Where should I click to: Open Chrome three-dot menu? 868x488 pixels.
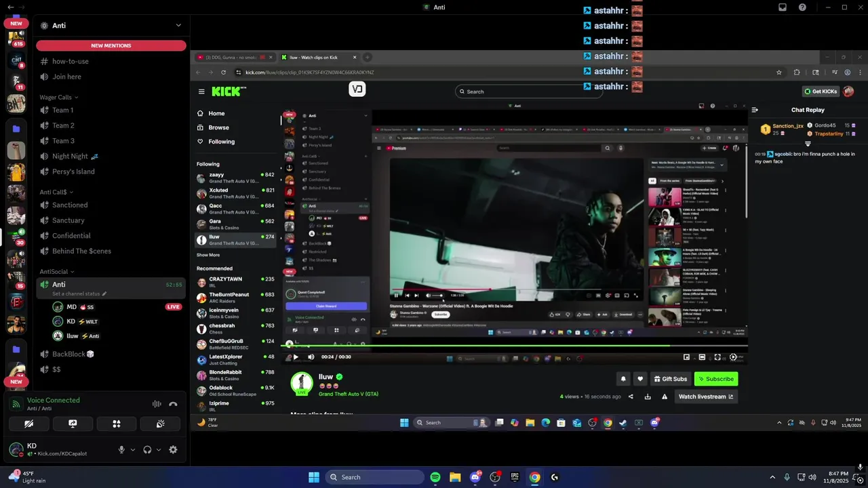coord(861,73)
